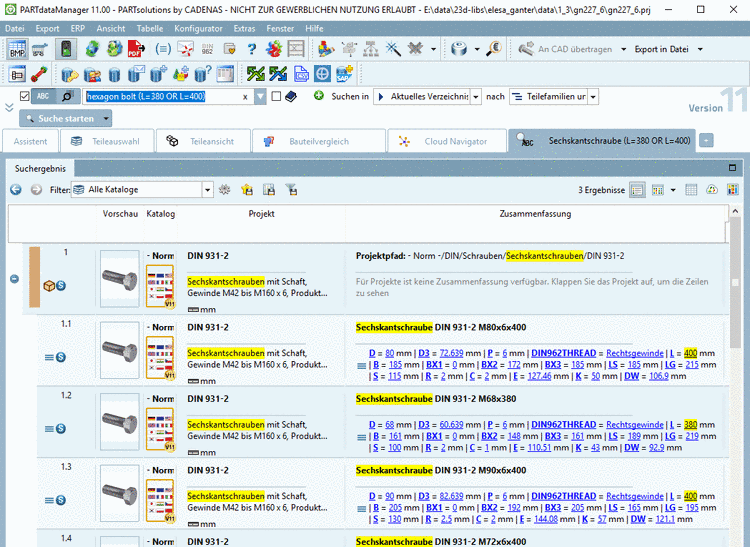
Task: Click the blue question mark help icon
Action: [252, 49]
